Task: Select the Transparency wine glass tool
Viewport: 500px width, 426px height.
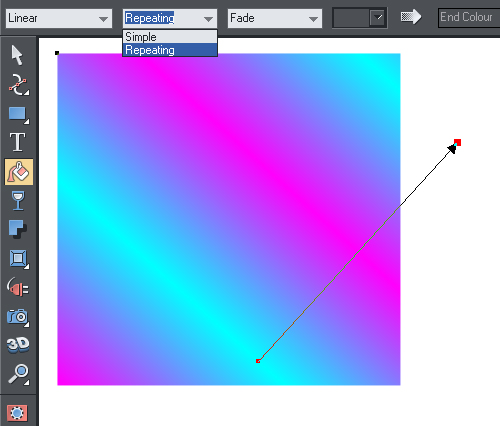Action: pyautogui.click(x=18, y=200)
